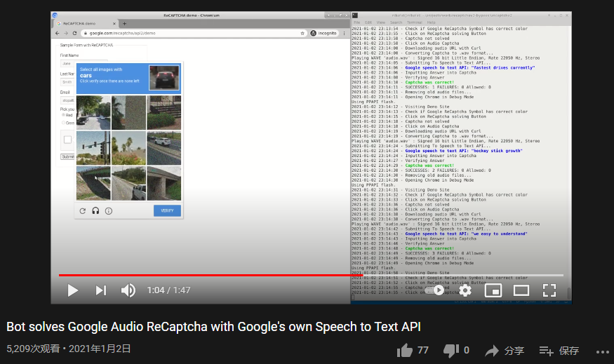Screen dimensions: 614x364
Task: Click Back arrow in Chromium window
Action: (x=58, y=33)
